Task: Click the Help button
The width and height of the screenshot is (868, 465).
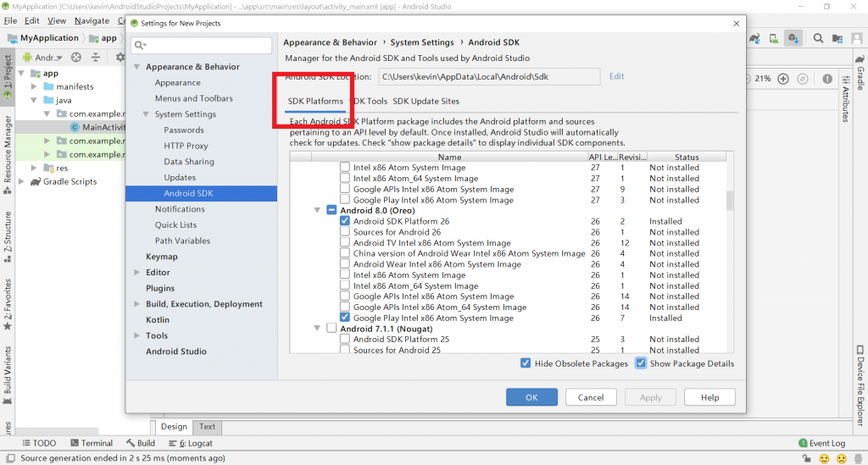Action: (x=709, y=397)
